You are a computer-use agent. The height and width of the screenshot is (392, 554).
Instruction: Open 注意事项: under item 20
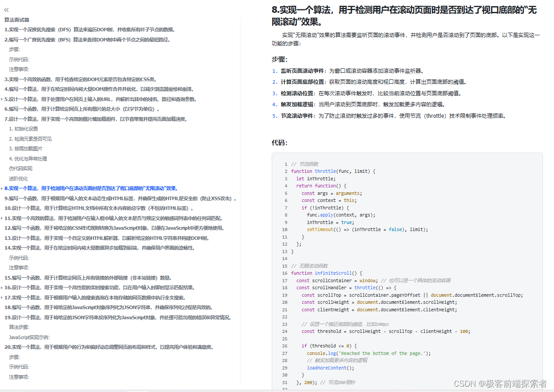point(19,377)
